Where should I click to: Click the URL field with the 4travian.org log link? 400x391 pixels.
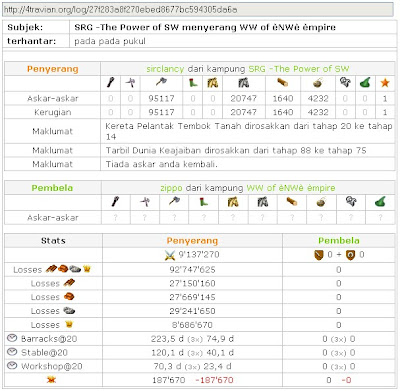coord(198,10)
